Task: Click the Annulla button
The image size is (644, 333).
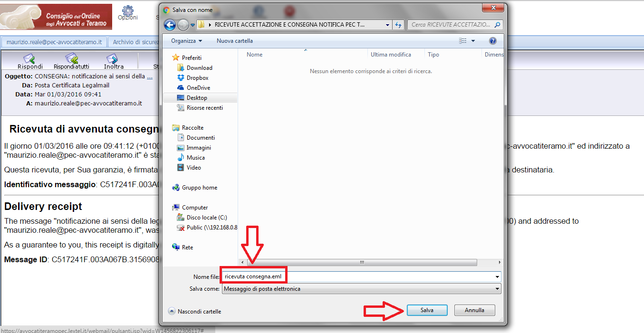Action: (474, 310)
